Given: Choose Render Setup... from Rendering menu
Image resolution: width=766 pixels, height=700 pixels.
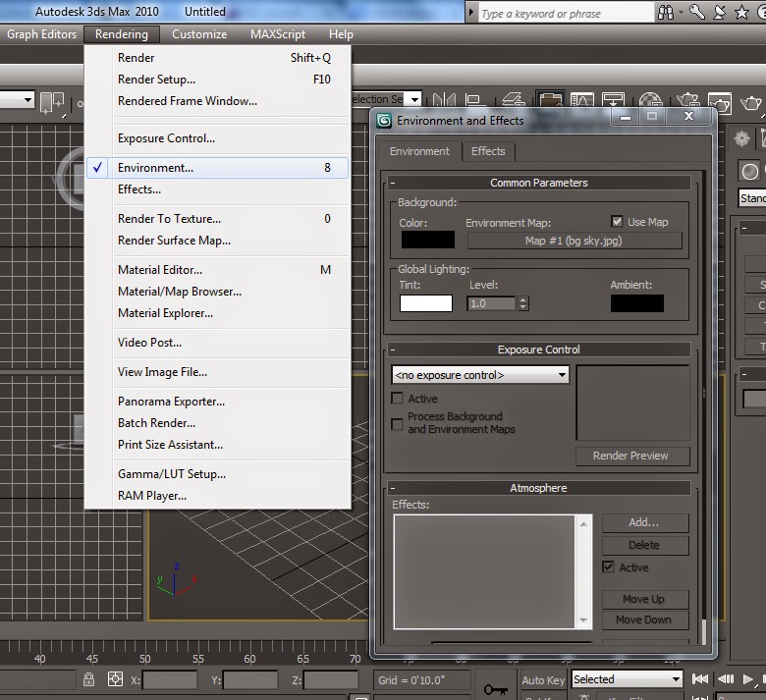Looking at the screenshot, I should click(x=218, y=80).
